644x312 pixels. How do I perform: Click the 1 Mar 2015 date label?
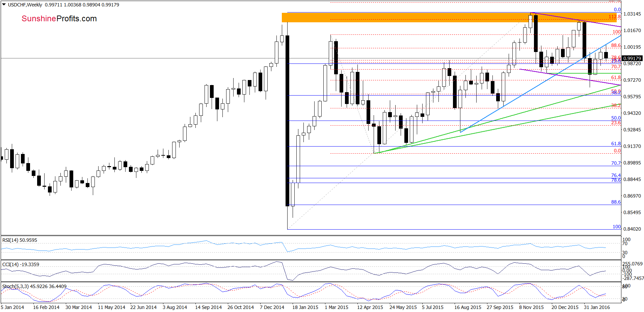coord(337,307)
